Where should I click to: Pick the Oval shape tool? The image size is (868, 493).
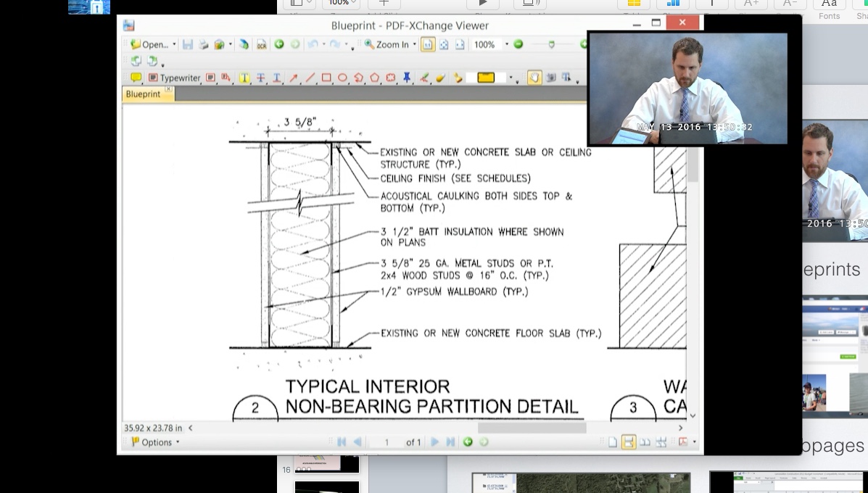coord(342,78)
